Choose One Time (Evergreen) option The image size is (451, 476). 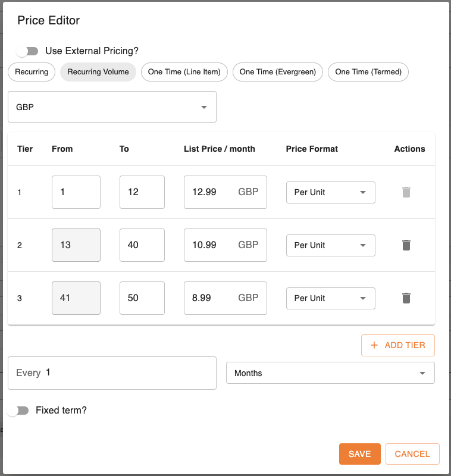pyautogui.click(x=277, y=72)
